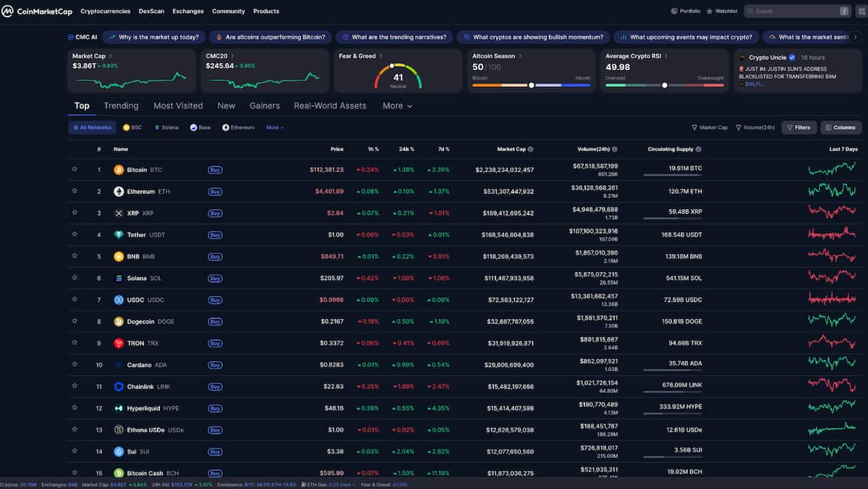
Task: Click the Search input field
Action: (798, 11)
